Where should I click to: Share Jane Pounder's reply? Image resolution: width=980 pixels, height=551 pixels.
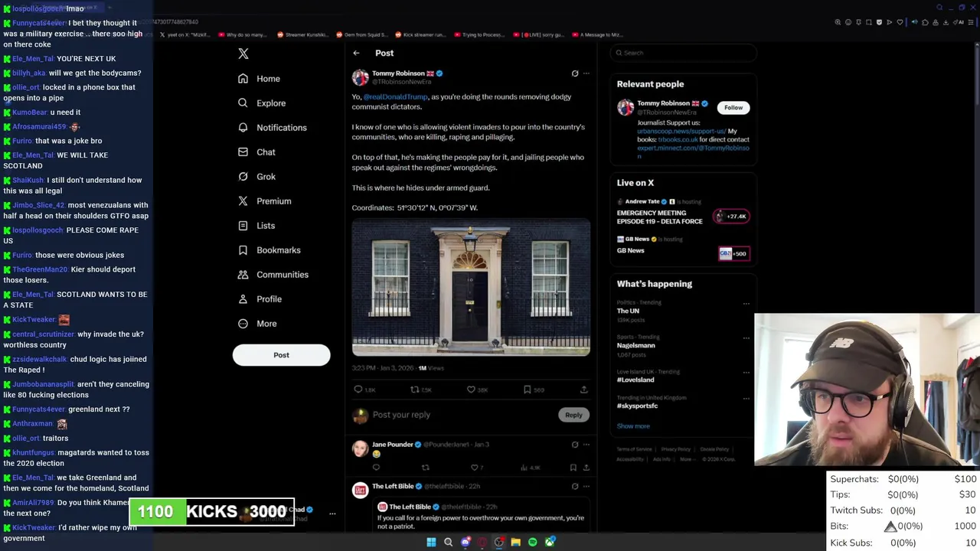[x=586, y=468]
